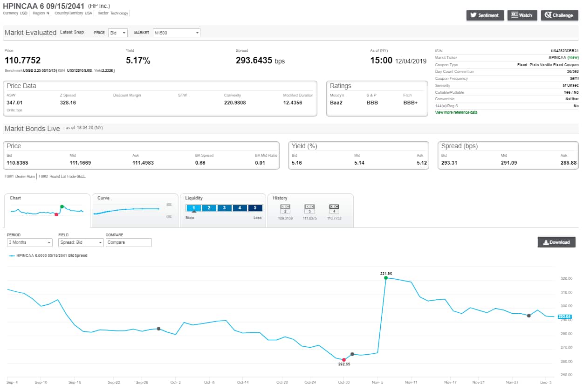Click the Download button label
Screen dimensions: 583x392
[559, 242]
